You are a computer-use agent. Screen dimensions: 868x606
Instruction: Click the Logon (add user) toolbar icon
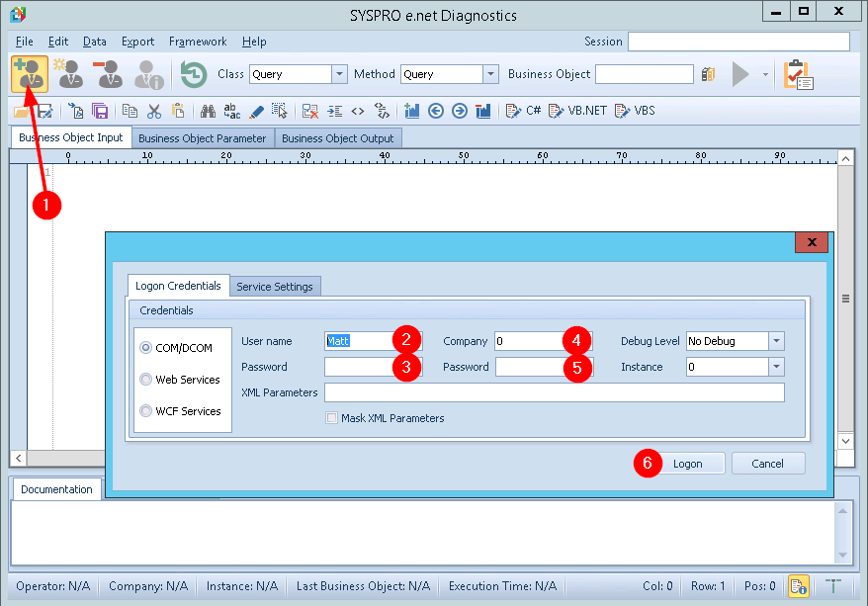(30, 73)
